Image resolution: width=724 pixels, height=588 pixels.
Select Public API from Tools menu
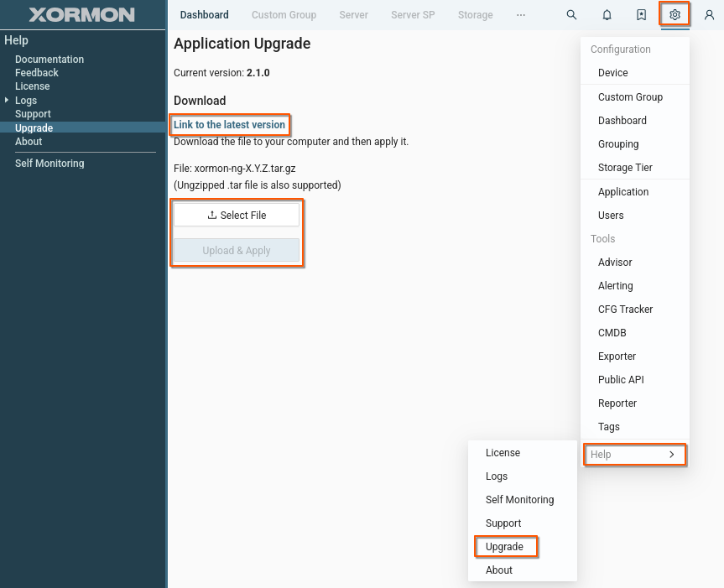pyautogui.click(x=621, y=380)
